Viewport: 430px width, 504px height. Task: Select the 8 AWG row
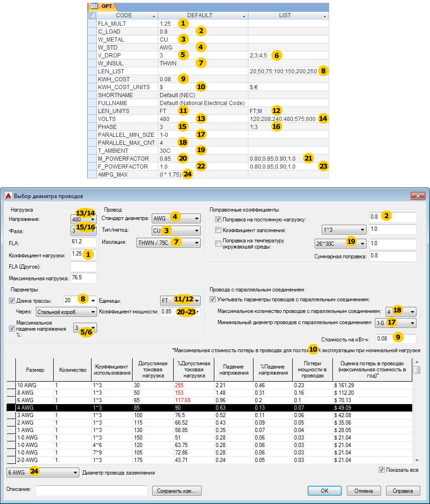click(210, 392)
